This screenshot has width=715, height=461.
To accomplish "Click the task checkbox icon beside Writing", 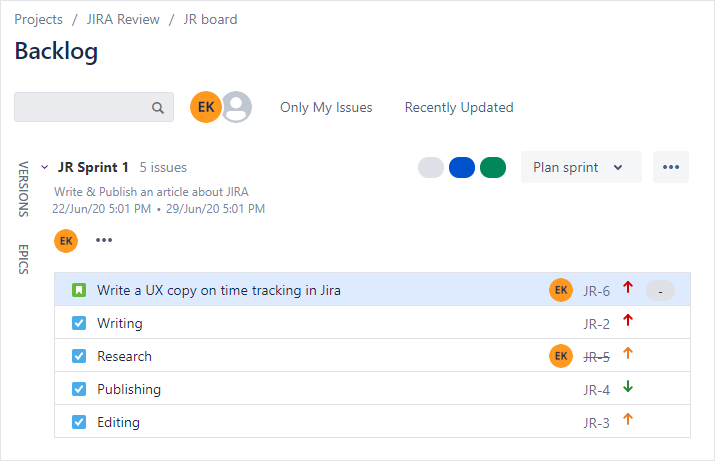I will coord(79,323).
